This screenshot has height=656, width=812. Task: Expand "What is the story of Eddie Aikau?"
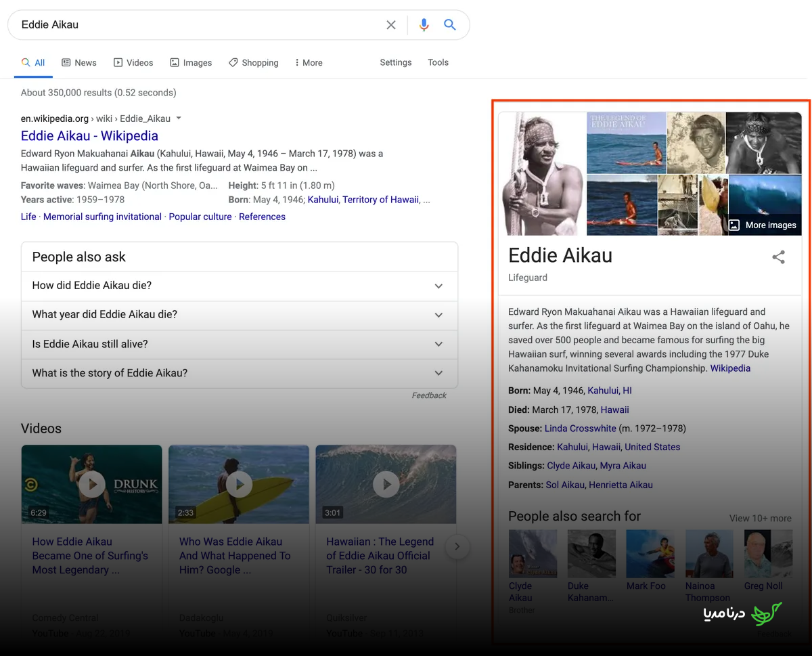point(240,373)
